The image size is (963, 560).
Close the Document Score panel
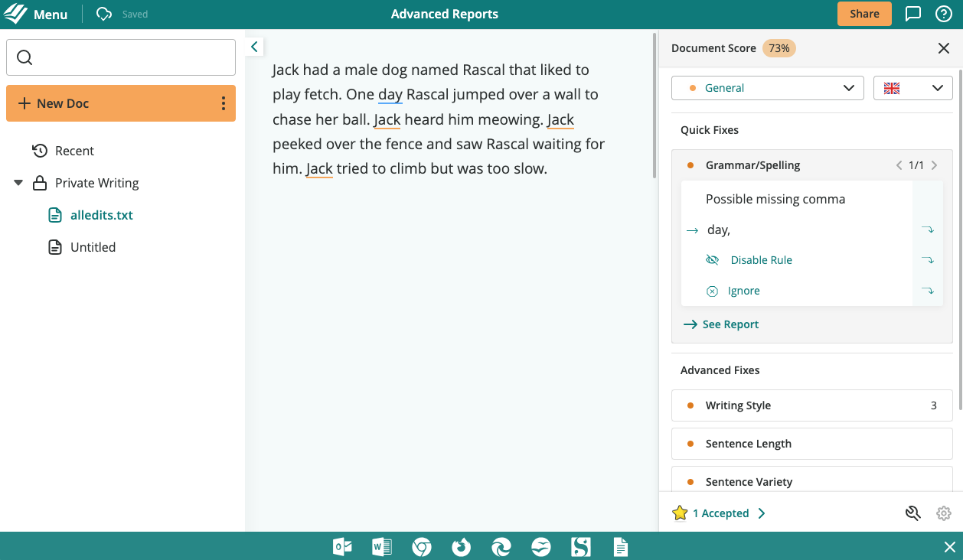pos(944,48)
